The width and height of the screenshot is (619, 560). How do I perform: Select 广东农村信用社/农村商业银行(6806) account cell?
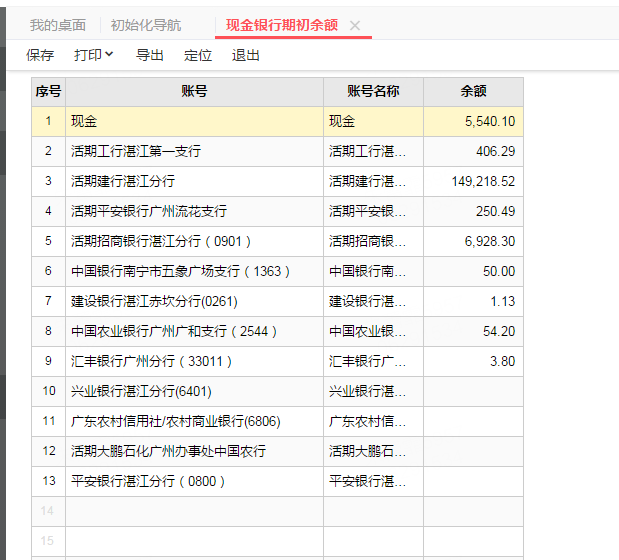194,421
